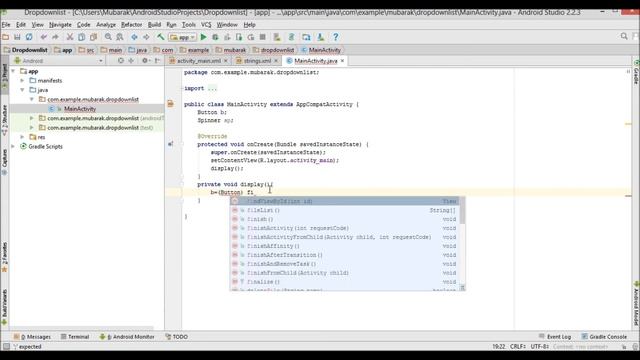
Task: Click the Open folder toolbar icon
Action: 5,37
